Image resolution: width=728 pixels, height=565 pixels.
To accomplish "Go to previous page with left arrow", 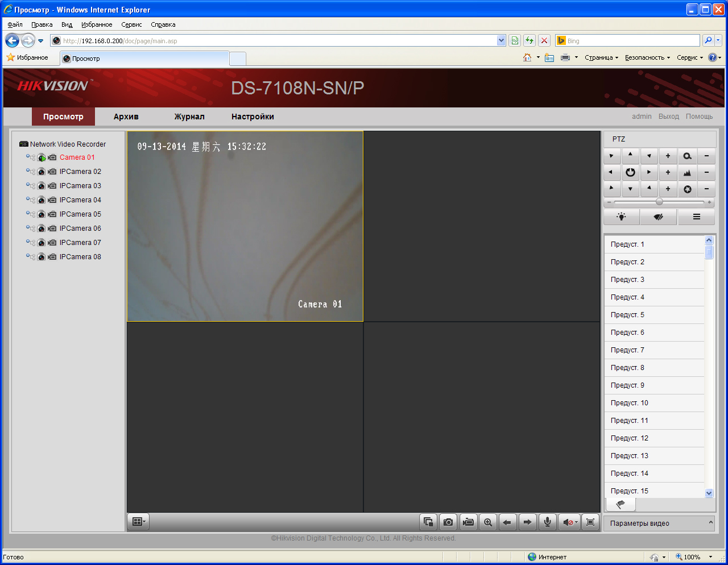I will (507, 522).
